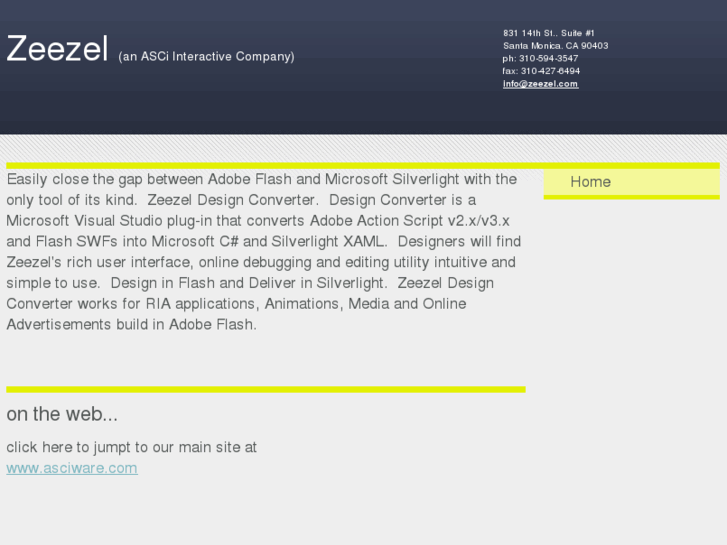The image size is (727, 545).
Task: Select the ASCi Interactive Company tagline
Action: click(x=206, y=57)
